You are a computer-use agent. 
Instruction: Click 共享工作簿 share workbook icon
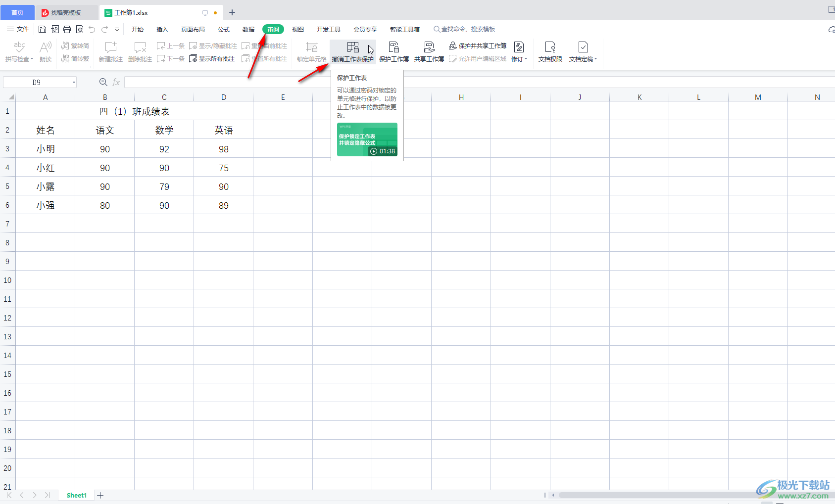[x=429, y=52]
